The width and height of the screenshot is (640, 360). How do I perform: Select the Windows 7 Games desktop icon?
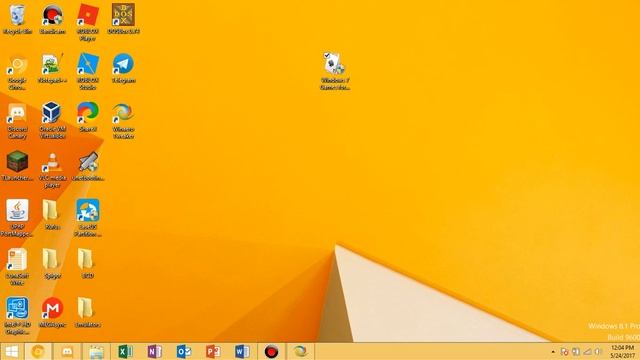335,71
